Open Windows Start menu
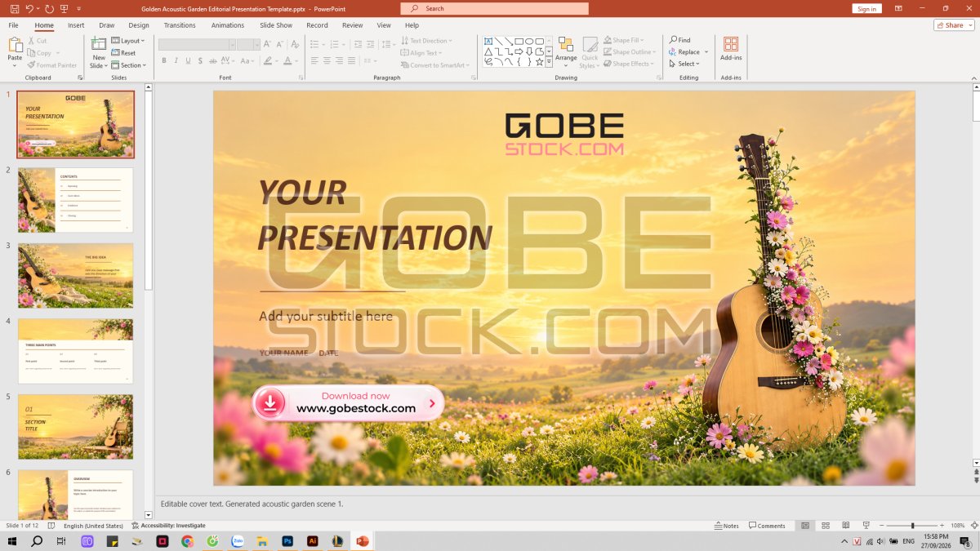 click(12, 541)
